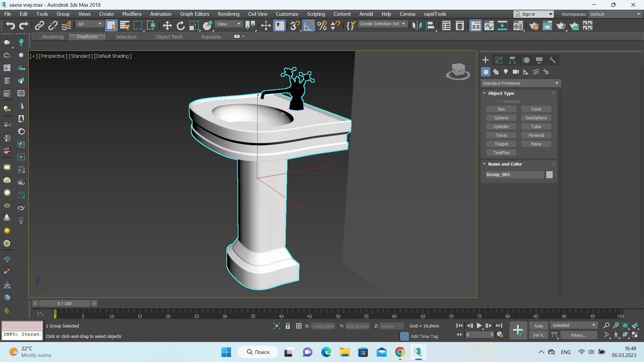The width and height of the screenshot is (644, 362).
Task: Open the Workspaces Default dropdown
Action: pyautogui.click(x=616, y=14)
